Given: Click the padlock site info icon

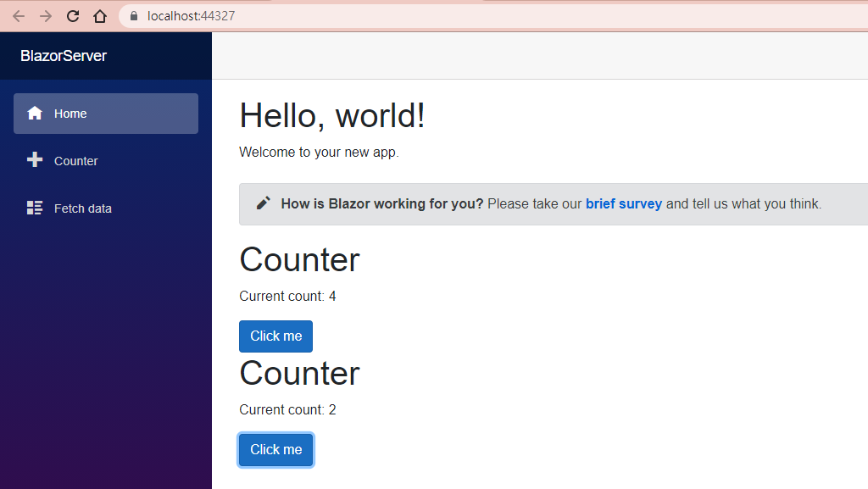Looking at the screenshot, I should [133, 16].
